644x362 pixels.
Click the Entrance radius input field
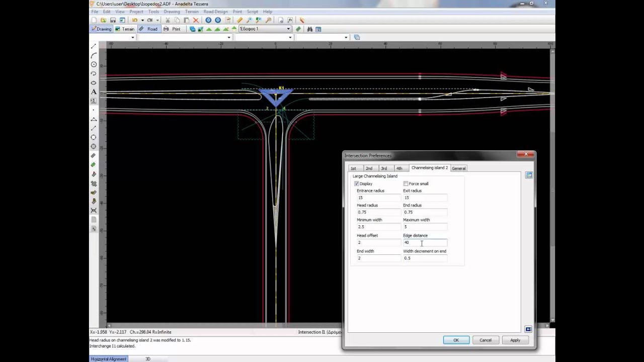(378, 198)
